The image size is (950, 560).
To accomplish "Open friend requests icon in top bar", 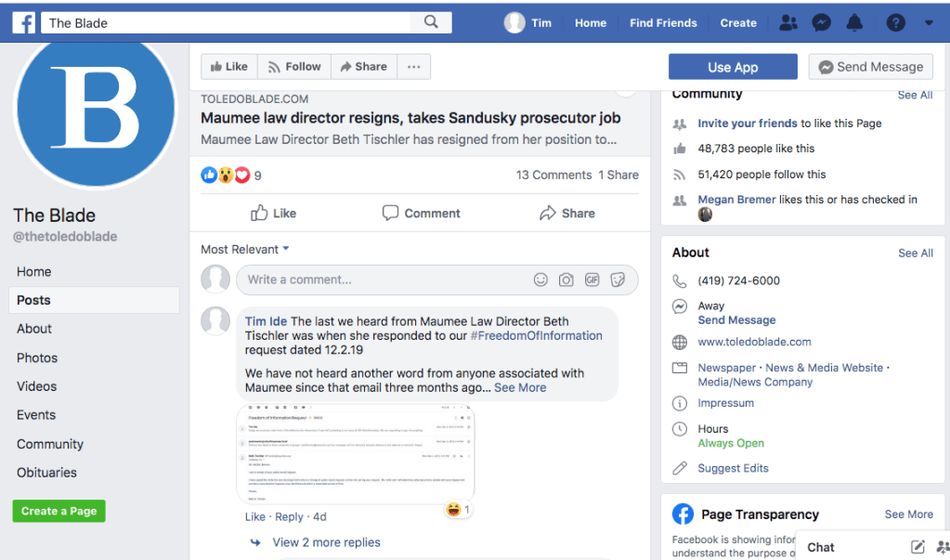I will [788, 23].
